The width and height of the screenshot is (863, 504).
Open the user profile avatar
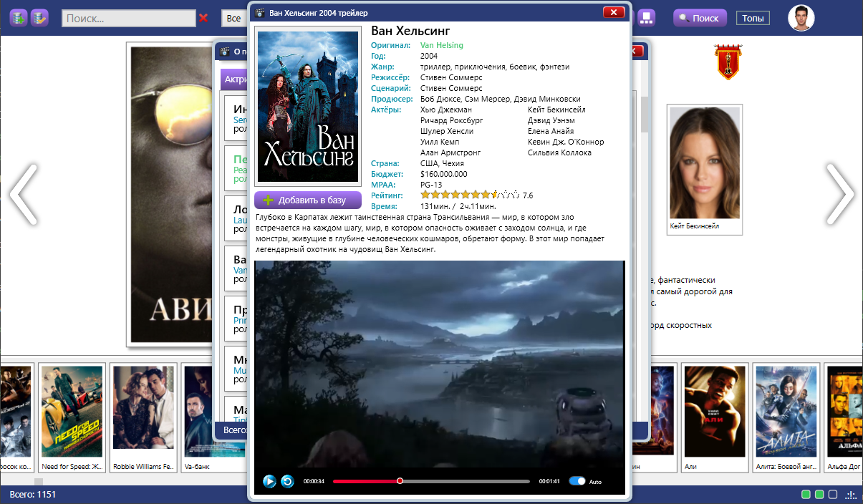point(801,18)
